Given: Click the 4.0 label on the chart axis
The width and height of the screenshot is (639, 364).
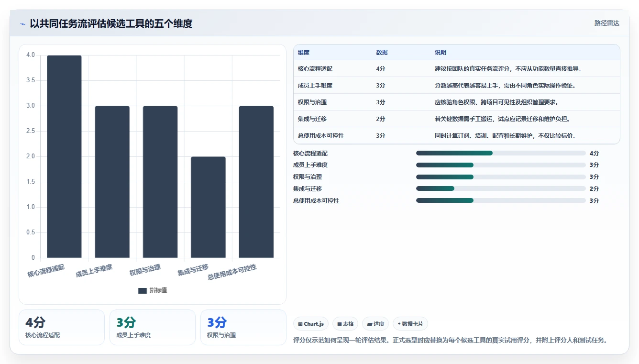Looking at the screenshot, I should (31, 55).
